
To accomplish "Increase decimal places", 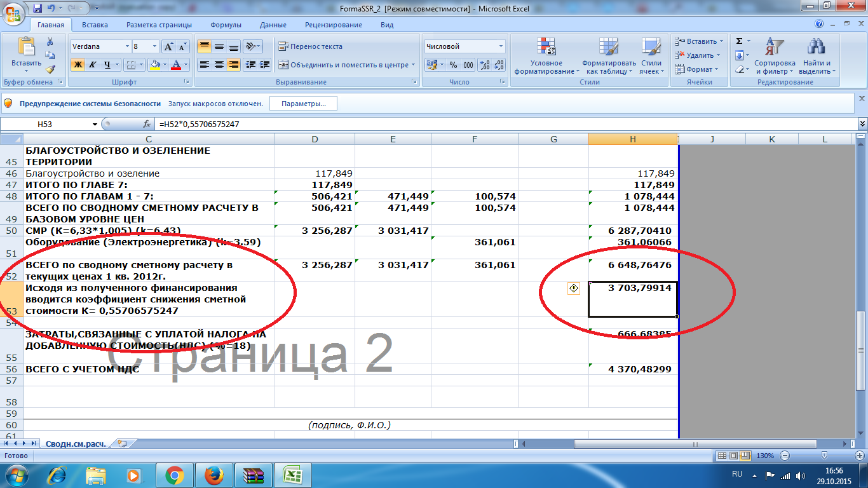I will (x=484, y=65).
